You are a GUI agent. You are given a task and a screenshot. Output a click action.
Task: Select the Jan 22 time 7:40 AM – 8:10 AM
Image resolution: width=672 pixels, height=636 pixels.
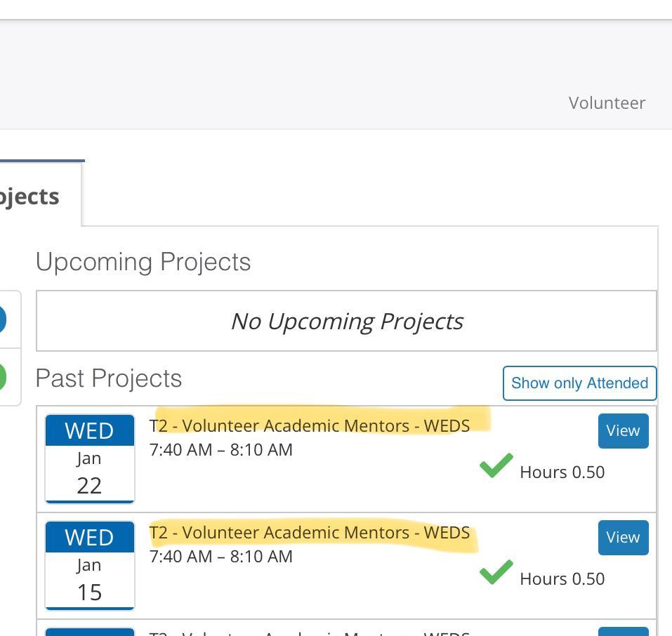point(220,449)
